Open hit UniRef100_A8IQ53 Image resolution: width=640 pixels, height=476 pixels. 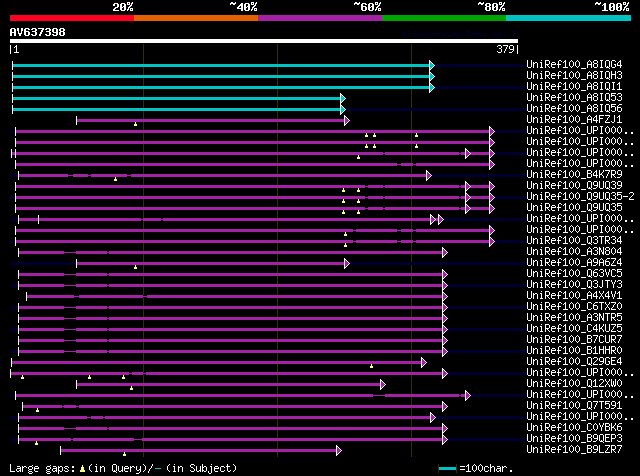[574, 97]
